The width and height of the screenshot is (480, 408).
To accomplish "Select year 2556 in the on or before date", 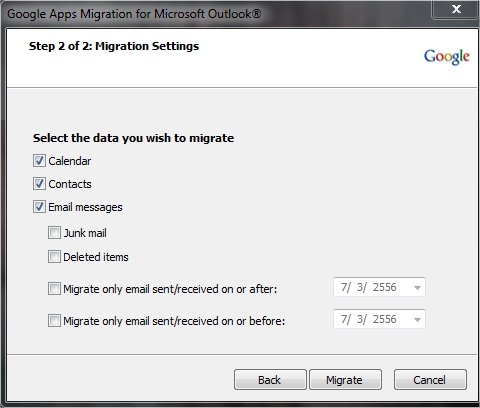I will click(x=385, y=319).
